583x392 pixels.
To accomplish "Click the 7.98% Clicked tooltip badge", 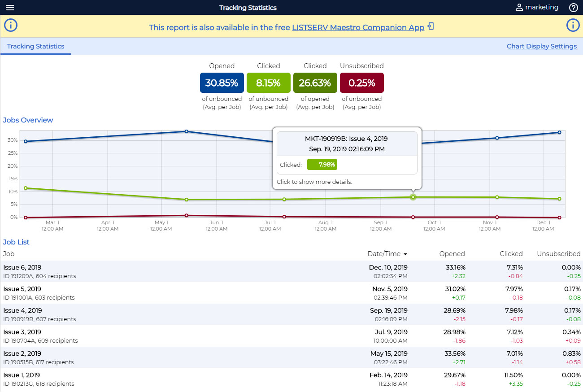I will point(322,165).
